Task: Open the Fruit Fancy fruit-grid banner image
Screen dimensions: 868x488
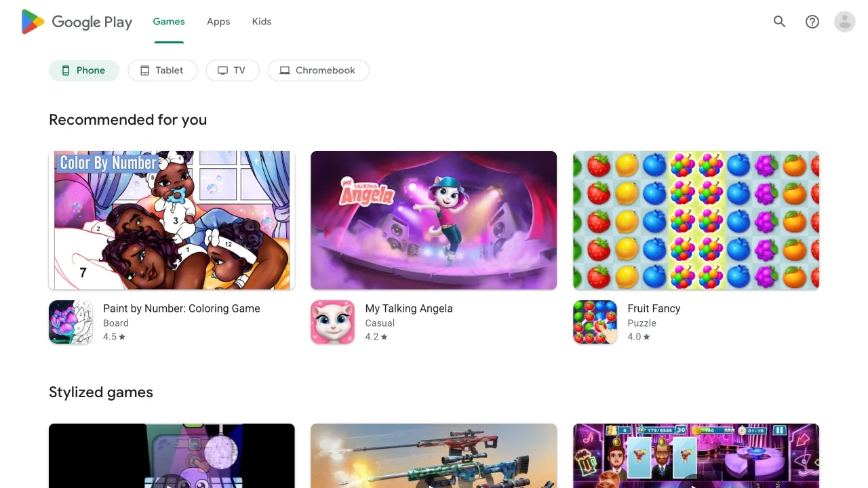Action: 696,220
